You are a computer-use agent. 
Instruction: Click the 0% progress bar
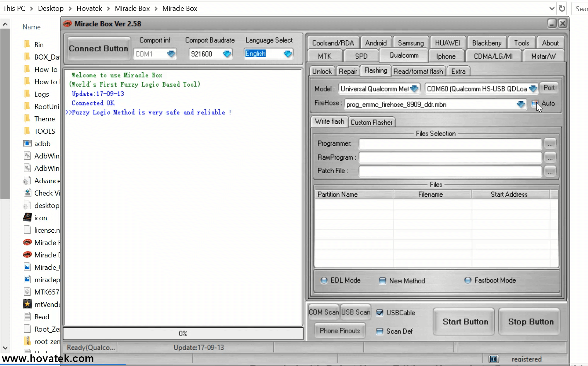pos(183,334)
